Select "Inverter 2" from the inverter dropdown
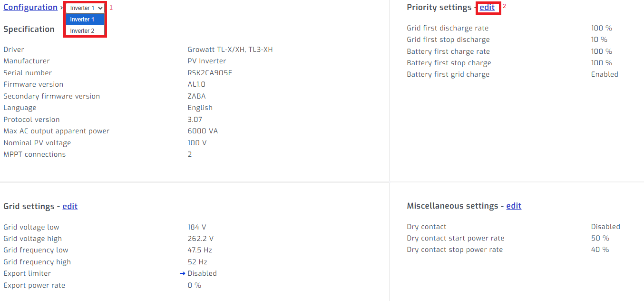 coord(84,30)
